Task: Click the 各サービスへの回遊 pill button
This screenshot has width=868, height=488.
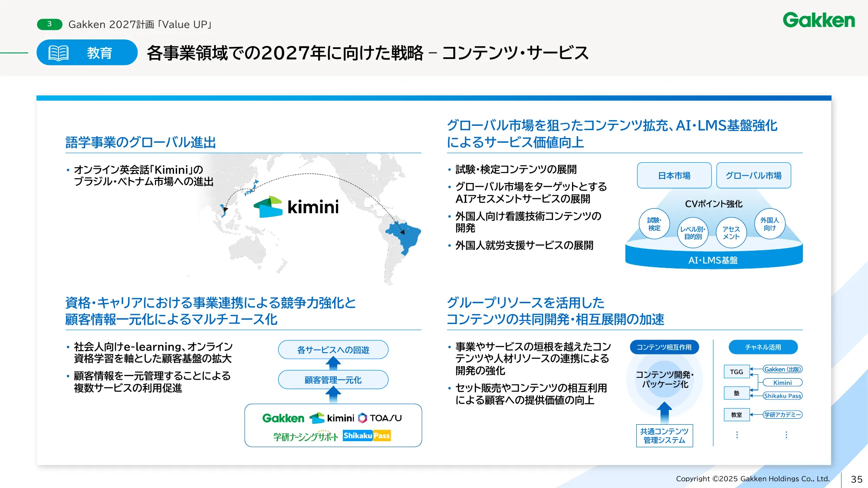Action: pyautogui.click(x=334, y=349)
